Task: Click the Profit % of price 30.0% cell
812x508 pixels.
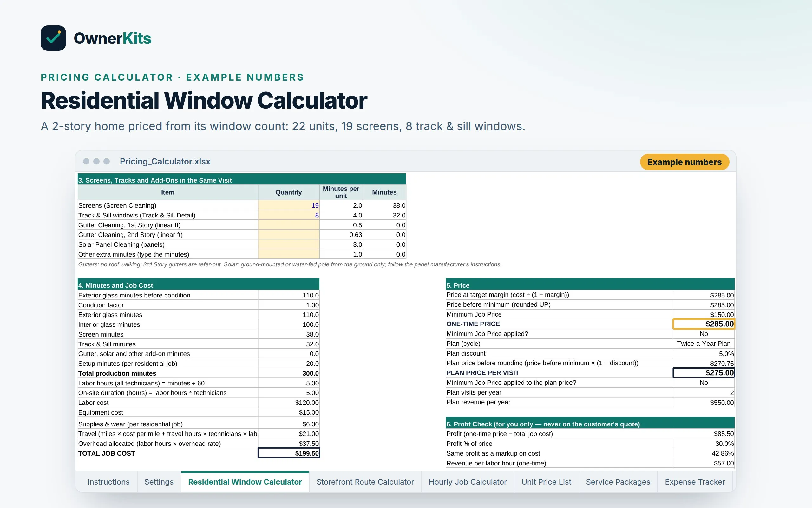Action: [704, 444]
